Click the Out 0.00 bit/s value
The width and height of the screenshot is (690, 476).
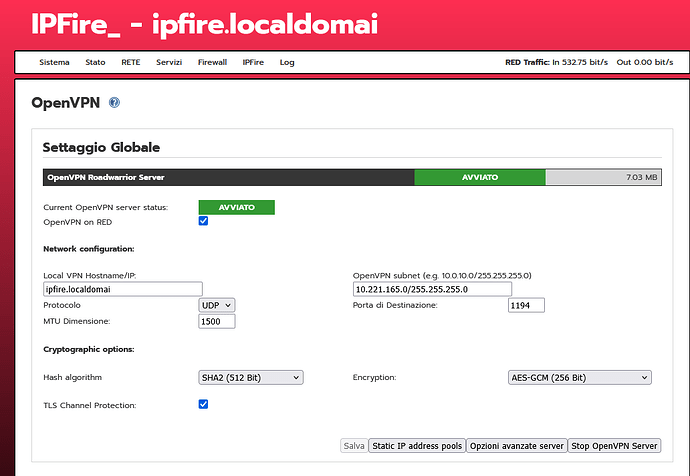point(645,62)
